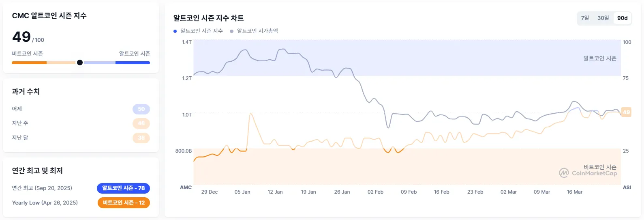Image resolution: width=644 pixels, height=220 pixels.
Task: Switch chart range to 30일
Action: pyautogui.click(x=603, y=18)
